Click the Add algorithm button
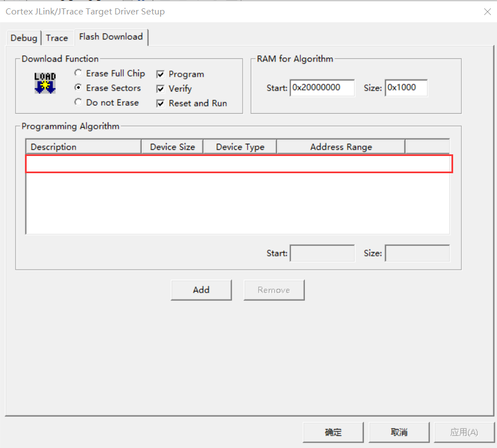The image size is (497, 448). tap(201, 290)
